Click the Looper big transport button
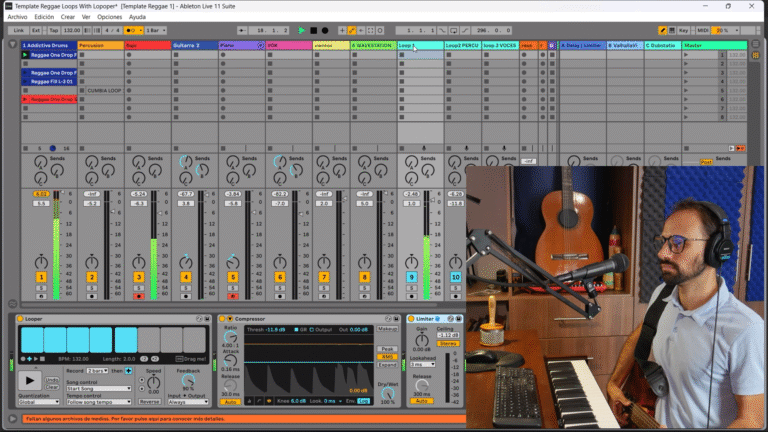The height and width of the screenshot is (432, 768). (x=30, y=380)
